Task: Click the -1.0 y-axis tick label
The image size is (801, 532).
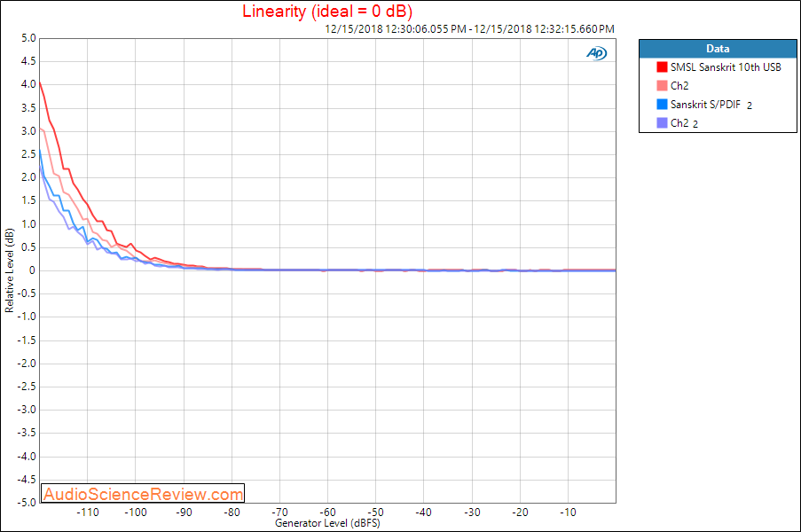Action: tap(27, 317)
